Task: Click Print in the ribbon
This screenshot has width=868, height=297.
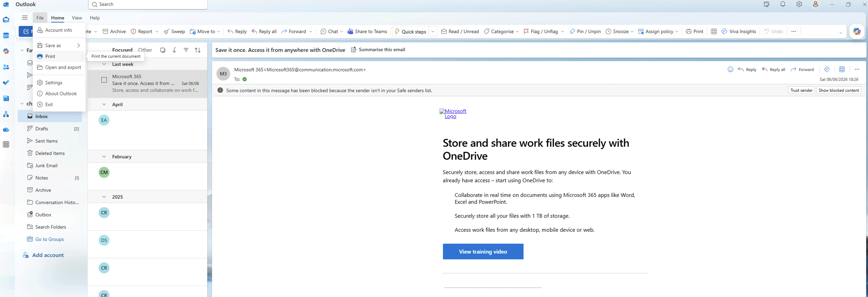Action: pyautogui.click(x=694, y=31)
